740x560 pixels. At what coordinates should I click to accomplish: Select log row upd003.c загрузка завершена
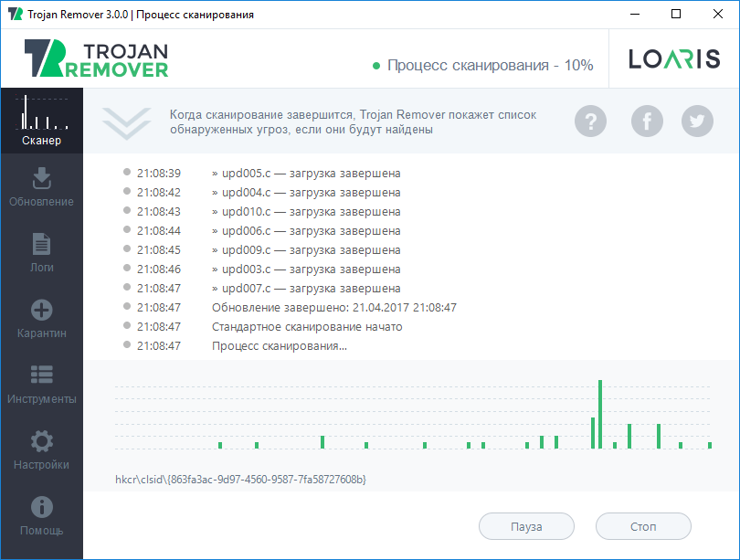[x=261, y=269]
